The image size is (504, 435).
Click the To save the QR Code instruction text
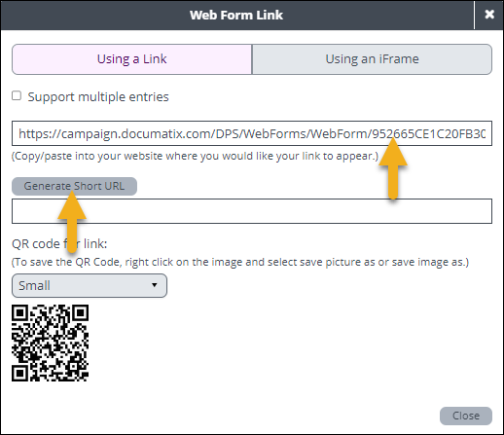tap(240, 262)
